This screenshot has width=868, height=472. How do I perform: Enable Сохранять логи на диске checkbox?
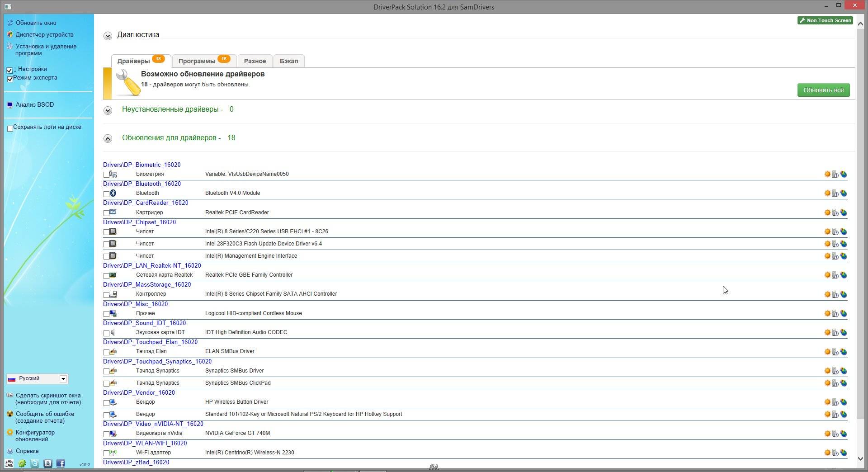pyautogui.click(x=10, y=128)
